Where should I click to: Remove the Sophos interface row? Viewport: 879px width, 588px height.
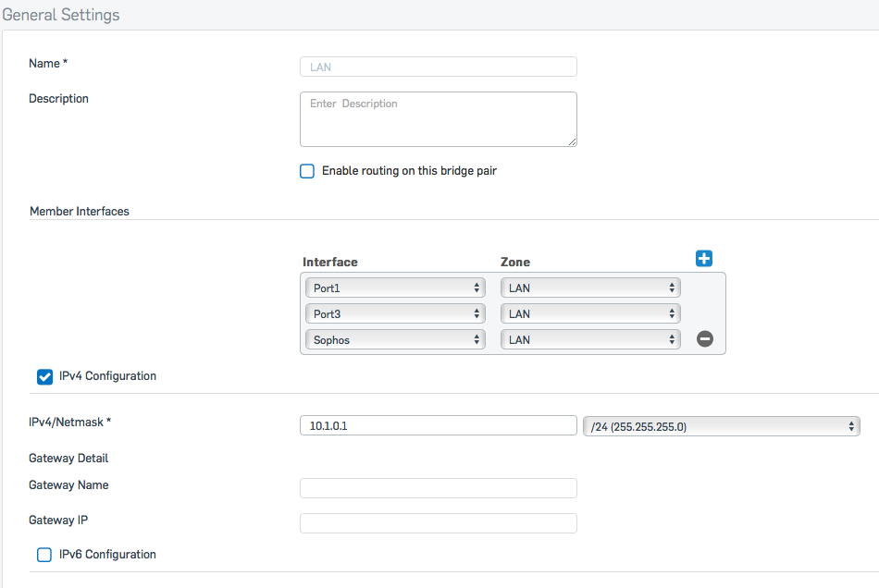(x=705, y=338)
